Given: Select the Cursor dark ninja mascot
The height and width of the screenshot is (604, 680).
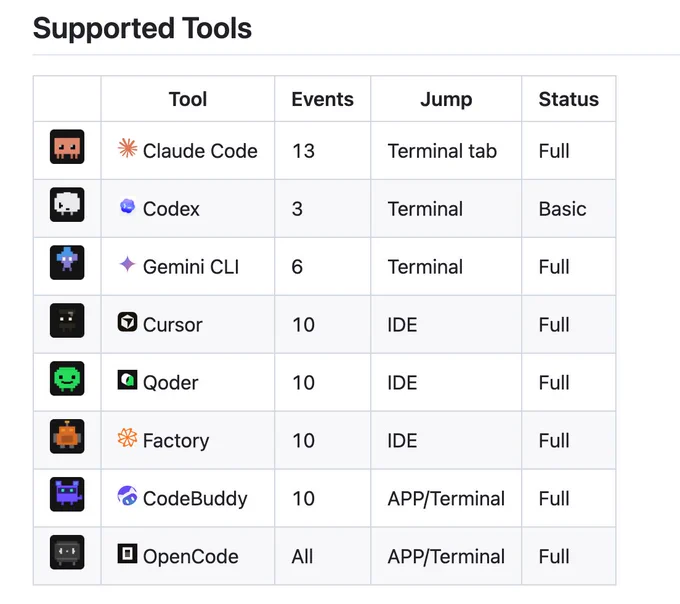Looking at the screenshot, I should 67,320.
